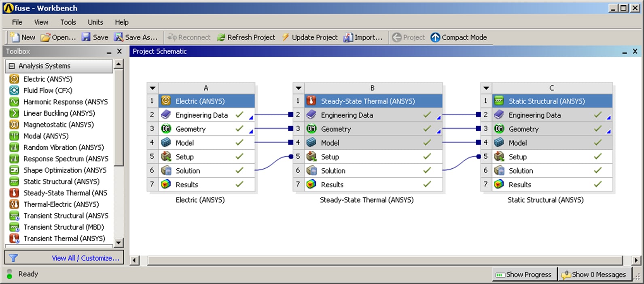
Task: Click Update Project
Action: 309,37
